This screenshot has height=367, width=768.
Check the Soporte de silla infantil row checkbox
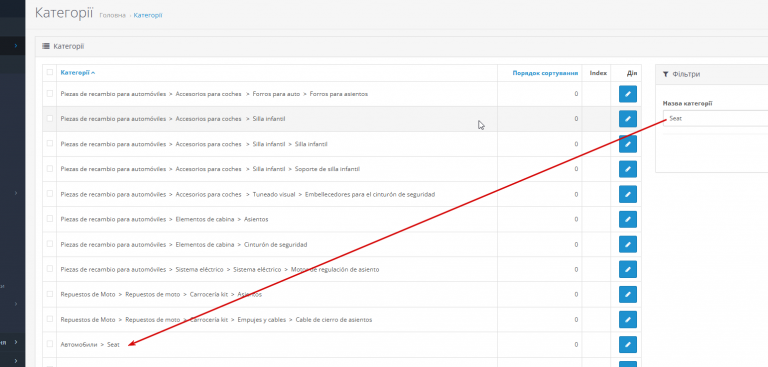click(49, 169)
